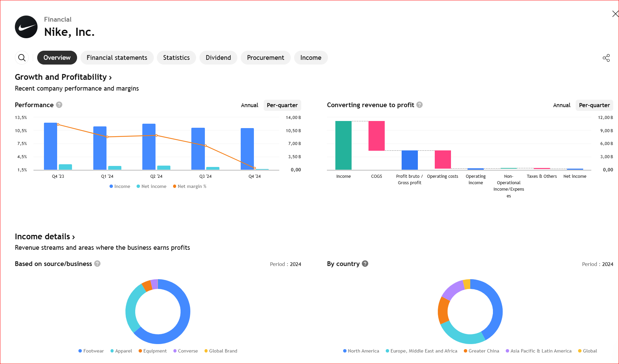Click the Footwear legend item
The width and height of the screenshot is (619, 364).
tap(91, 351)
